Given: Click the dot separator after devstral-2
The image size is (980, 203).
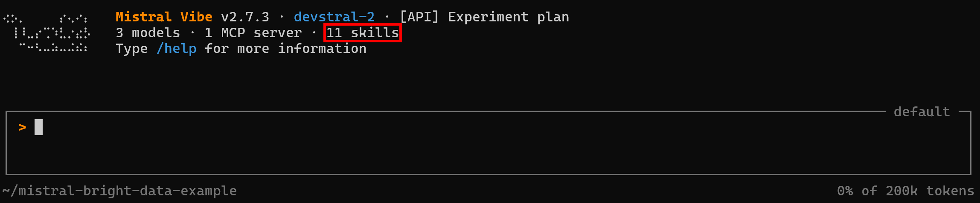Looking at the screenshot, I should [x=387, y=17].
